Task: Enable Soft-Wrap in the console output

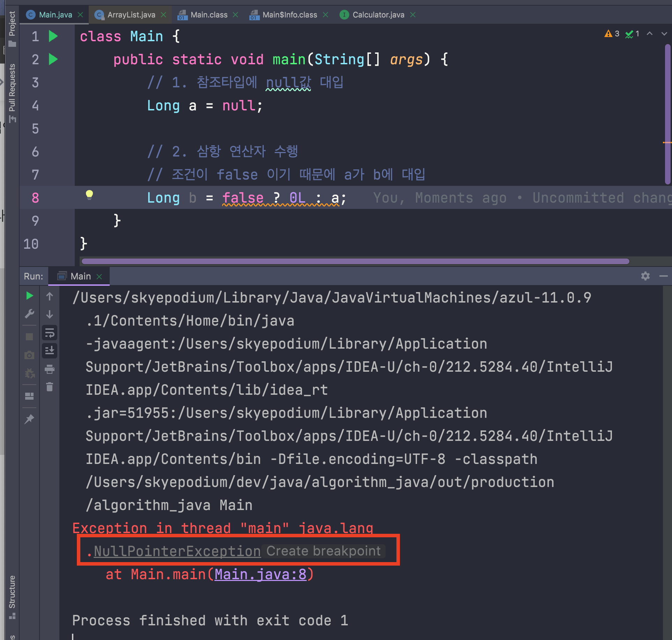Action: [49, 332]
